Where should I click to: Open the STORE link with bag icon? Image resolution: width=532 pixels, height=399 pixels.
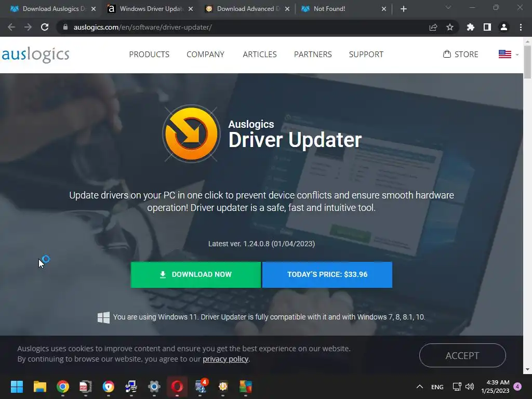pyautogui.click(x=460, y=54)
